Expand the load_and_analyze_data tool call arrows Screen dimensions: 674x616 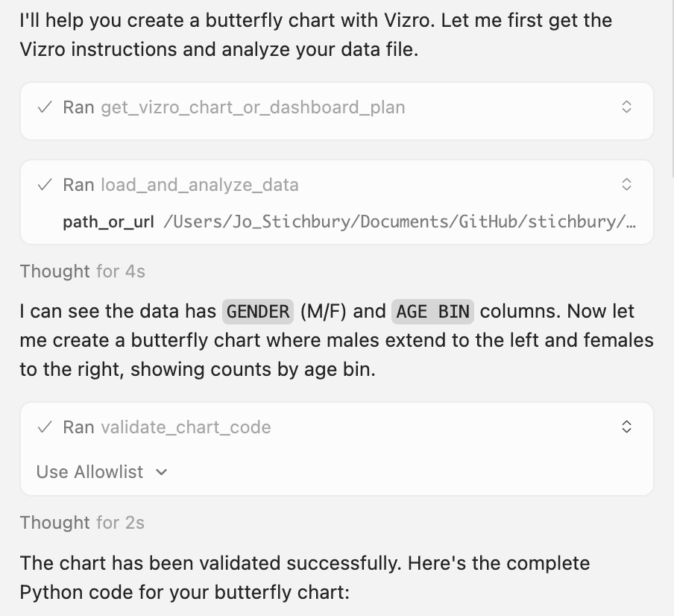pos(626,185)
